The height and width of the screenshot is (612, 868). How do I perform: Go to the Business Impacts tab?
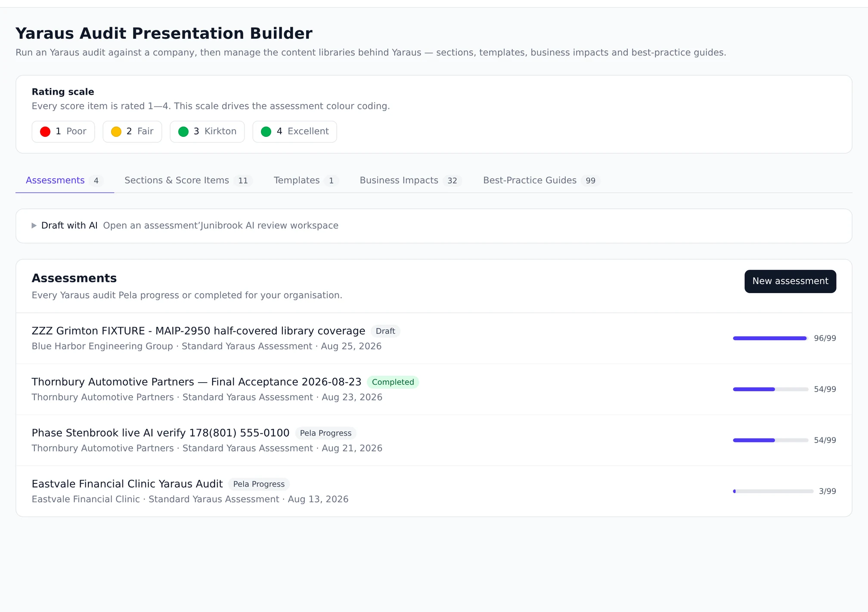pos(410,180)
